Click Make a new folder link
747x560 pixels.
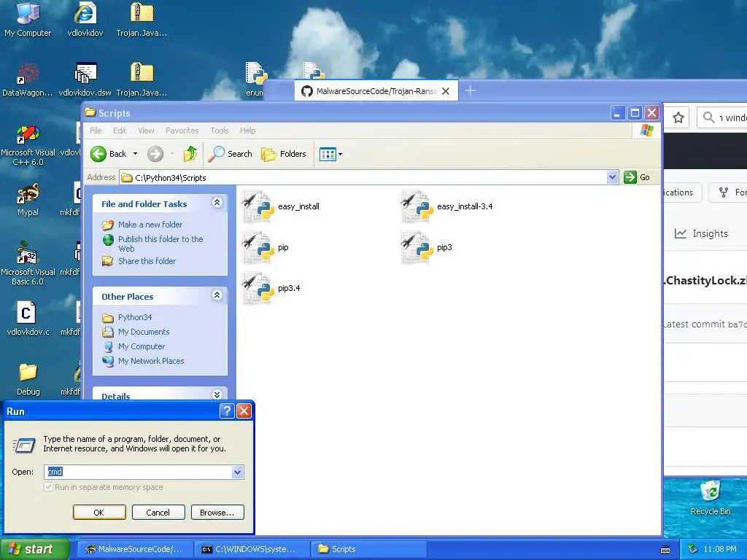pyautogui.click(x=150, y=225)
